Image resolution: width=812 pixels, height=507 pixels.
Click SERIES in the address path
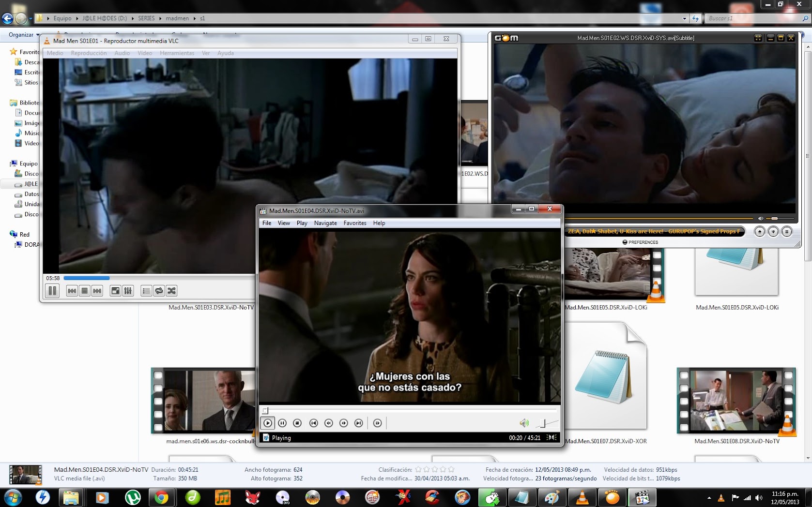point(146,18)
